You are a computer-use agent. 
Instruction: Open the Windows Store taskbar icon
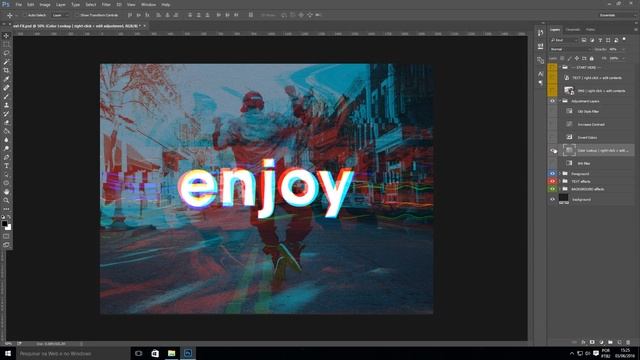coord(155,353)
